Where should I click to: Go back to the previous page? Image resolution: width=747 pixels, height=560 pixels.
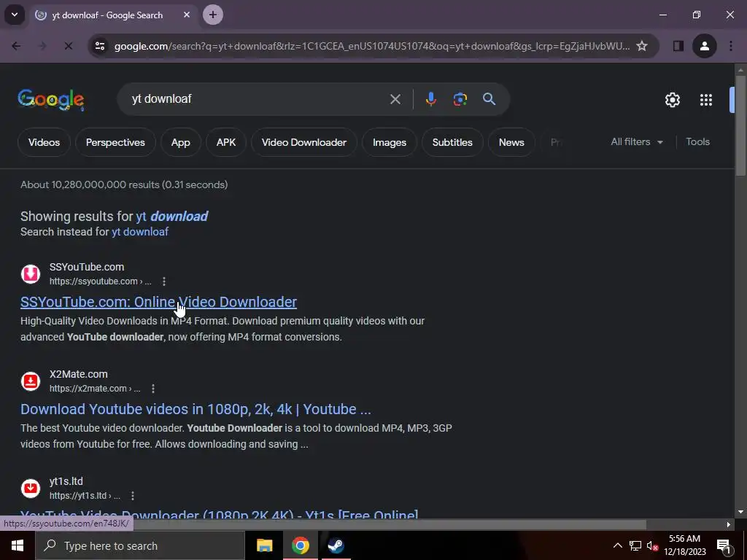tap(16, 46)
